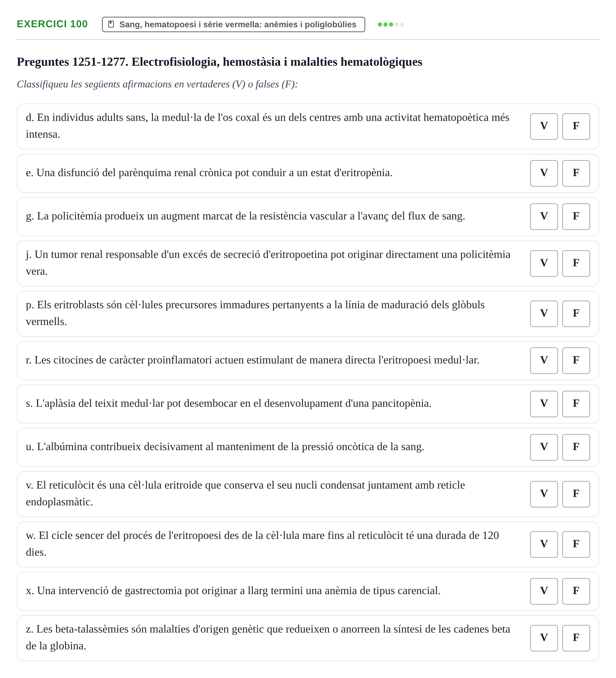The image size is (616, 678).
Task: Mark reticulòcit statement v as F
Action: 576,494
